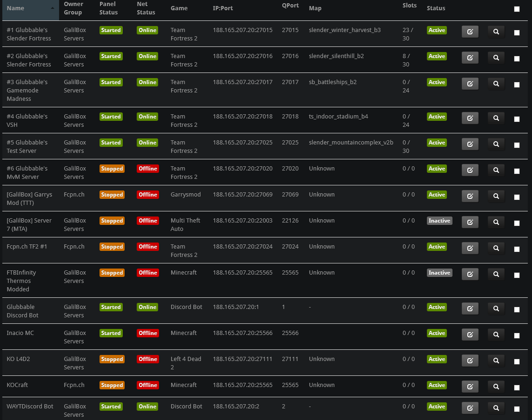Sort by Net Status column header
This screenshot has height=420, width=532.
pyautogui.click(x=146, y=8)
